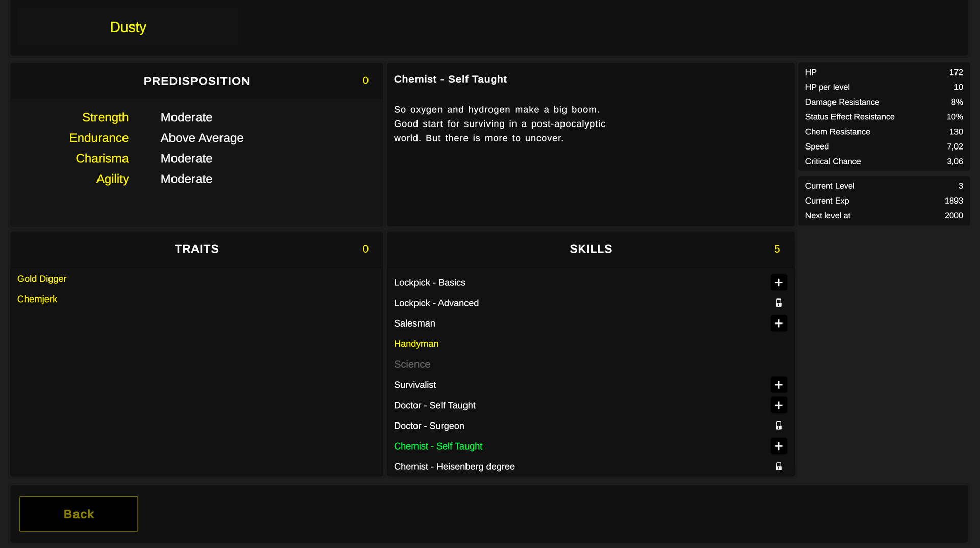The height and width of the screenshot is (548, 980).
Task: Click the grayed-out Science skill entry
Action: (x=412, y=364)
